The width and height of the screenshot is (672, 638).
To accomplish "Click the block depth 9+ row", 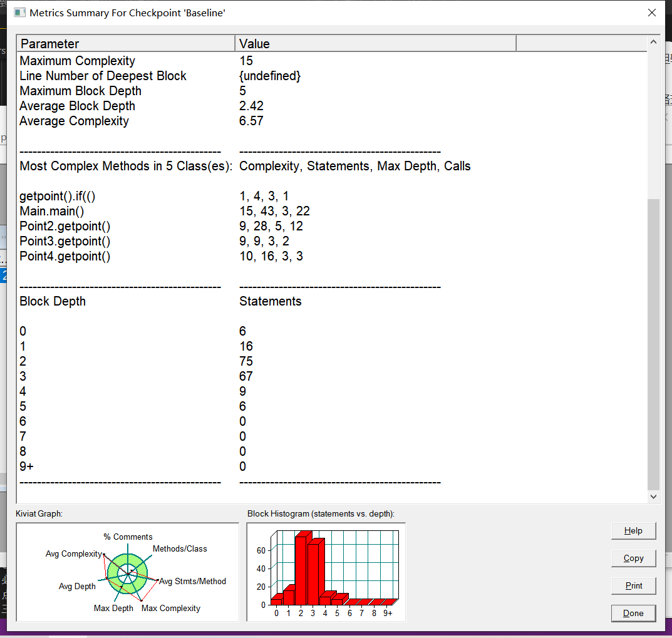I will point(332,466).
